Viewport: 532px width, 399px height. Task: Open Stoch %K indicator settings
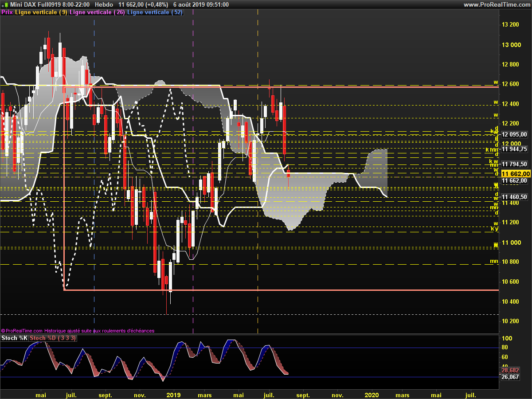(x=15, y=338)
